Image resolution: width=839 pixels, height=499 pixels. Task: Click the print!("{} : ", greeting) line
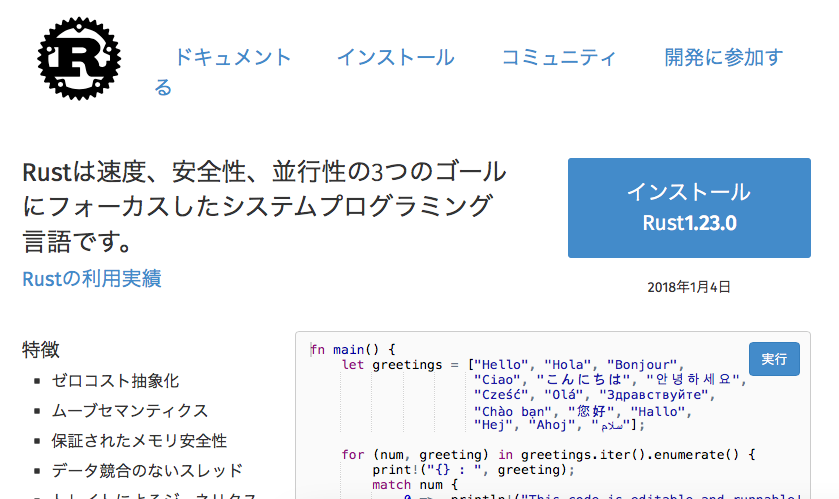474,470
